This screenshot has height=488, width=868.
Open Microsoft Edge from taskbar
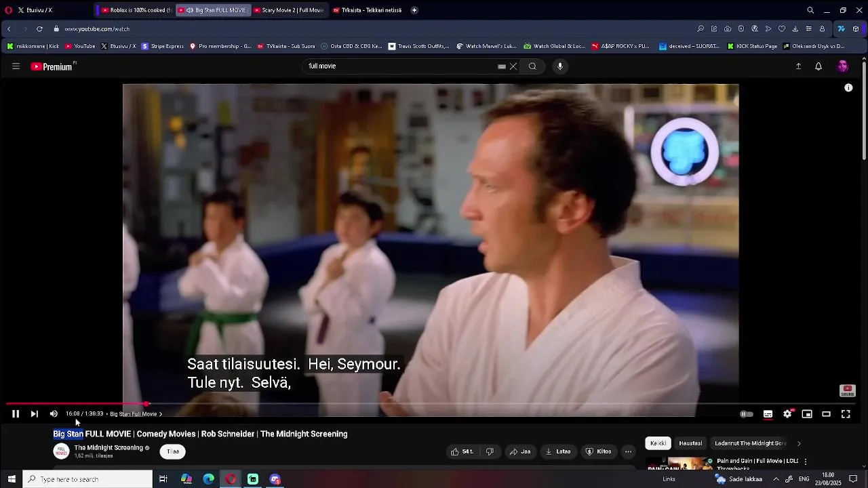tap(209, 479)
